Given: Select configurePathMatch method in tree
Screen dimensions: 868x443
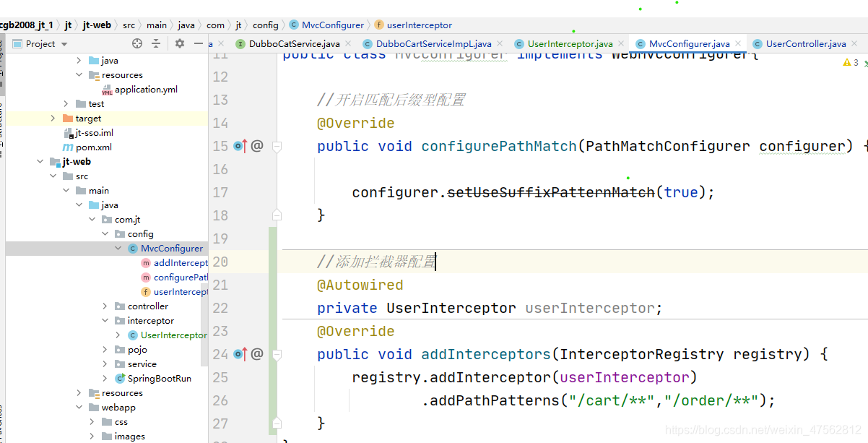Looking at the screenshot, I should [175, 278].
